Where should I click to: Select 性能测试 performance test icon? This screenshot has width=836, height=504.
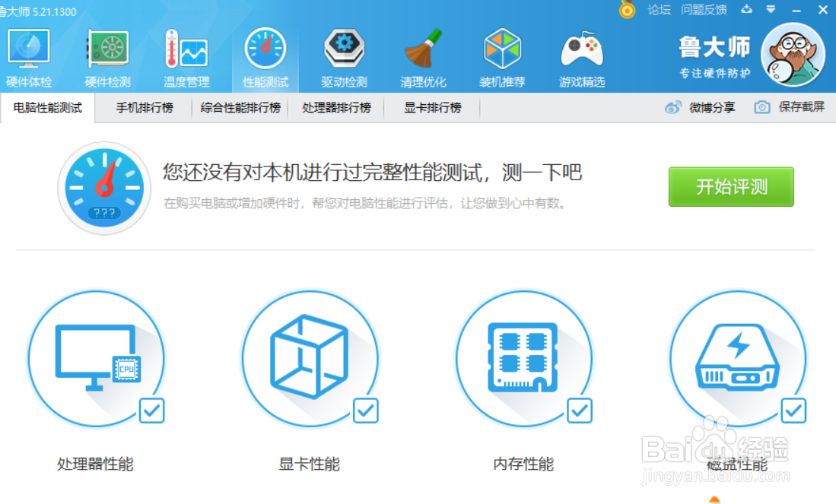[265, 49]
